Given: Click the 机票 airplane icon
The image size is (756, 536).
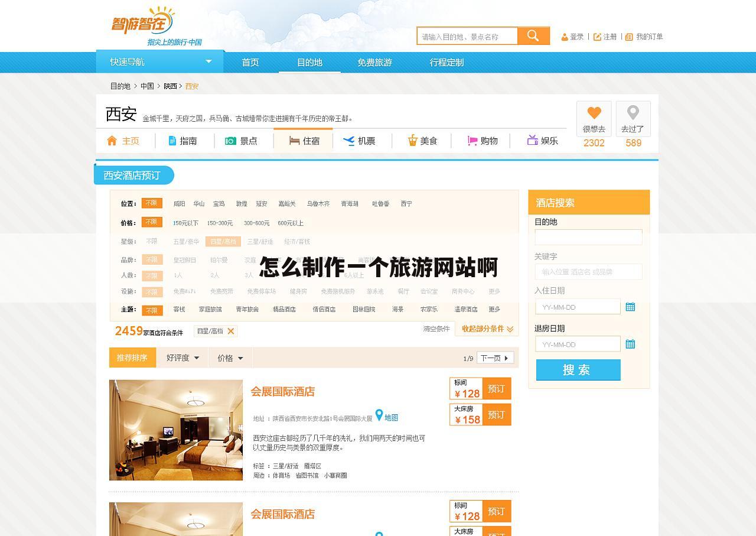Looking at the screenshot, I should (x=348, y=141).
